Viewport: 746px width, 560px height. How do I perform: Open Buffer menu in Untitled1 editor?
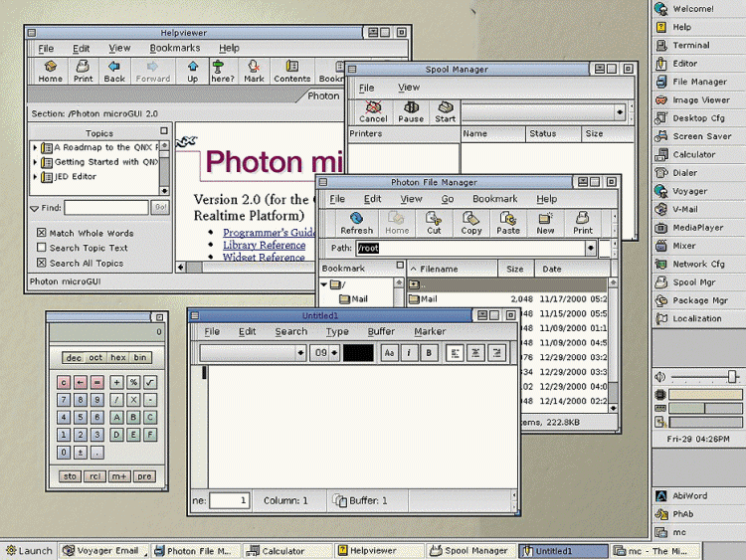point(381,331)
